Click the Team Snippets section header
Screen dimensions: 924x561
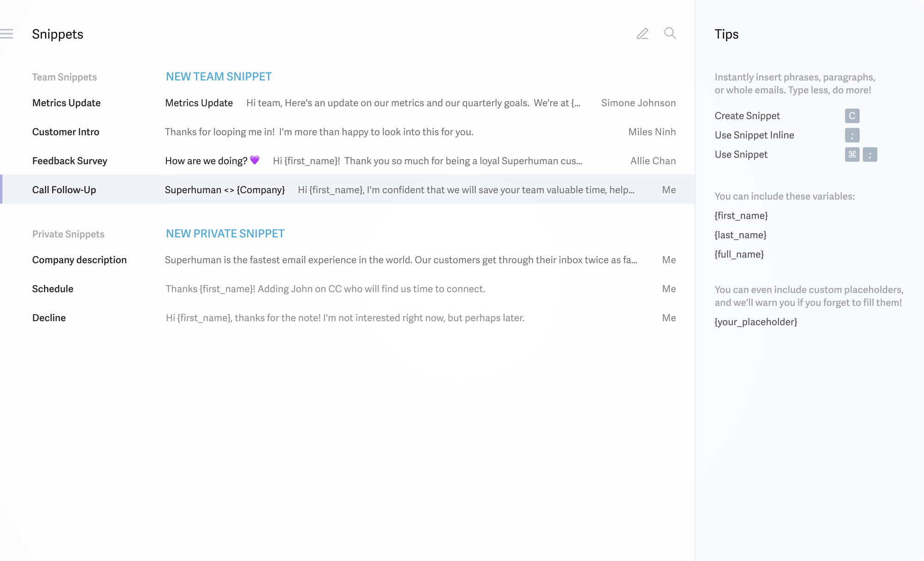tap(65, 77)
